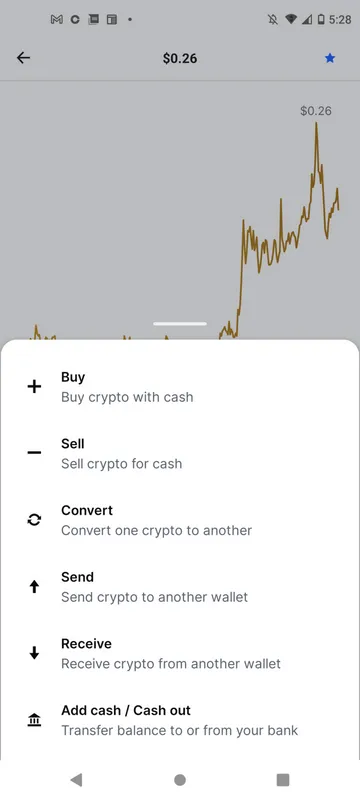Open Send crypto to another wallet
This screenshot has height=800, width=360.
180,587
